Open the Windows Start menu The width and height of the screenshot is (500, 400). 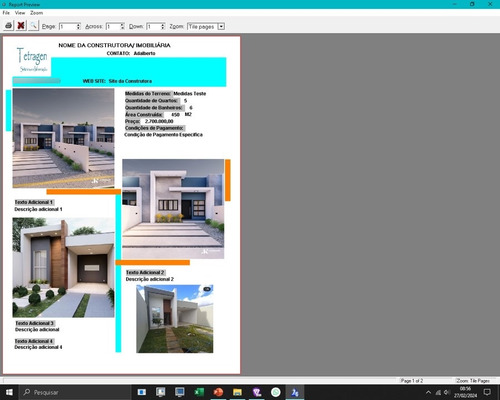(9, 392)
